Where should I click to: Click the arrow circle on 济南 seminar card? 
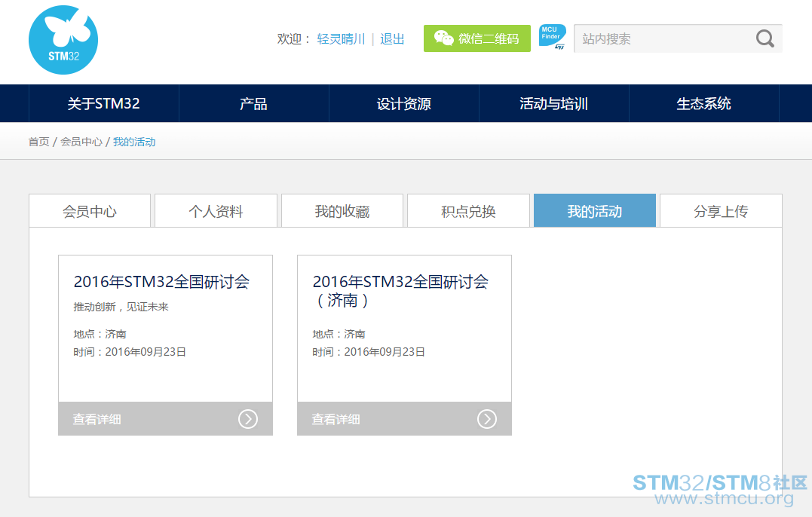pyautogui.click(x=487, y=419)
